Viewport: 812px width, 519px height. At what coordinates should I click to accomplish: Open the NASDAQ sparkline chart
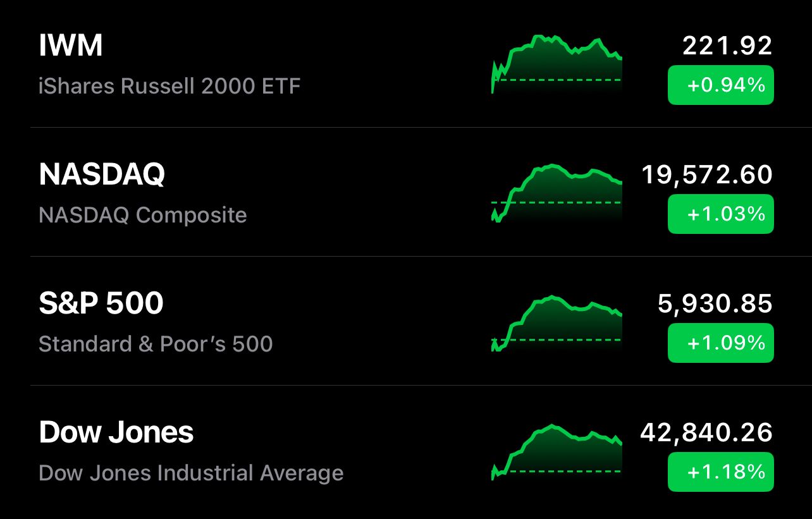click(557, 193)
